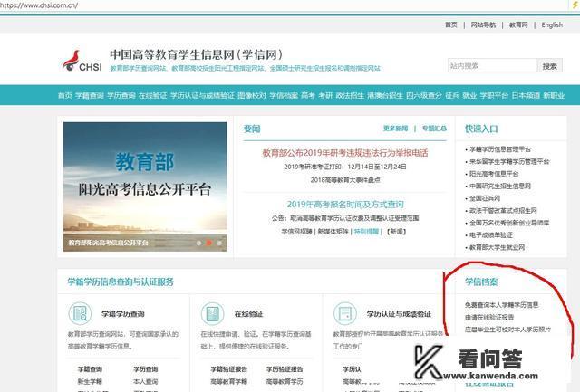580x392 pixels.
Task: Select 就业 in the navigation bar
Action: 469,95
